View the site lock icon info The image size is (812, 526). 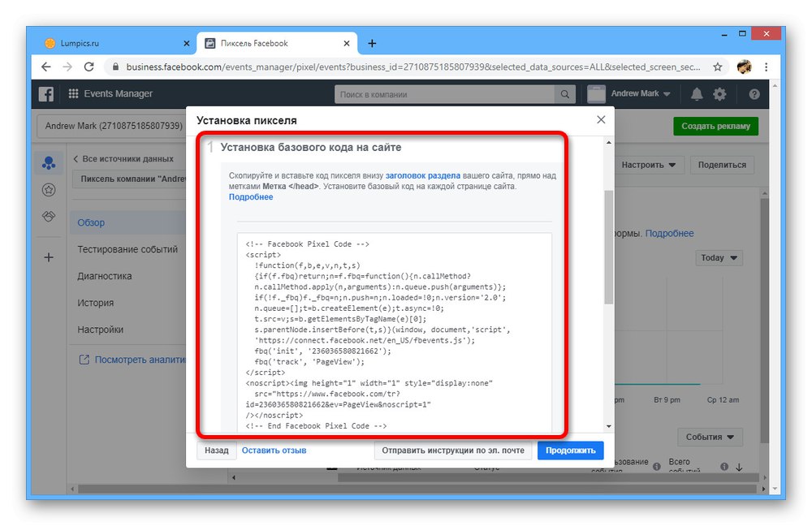(x=115, y=67)
